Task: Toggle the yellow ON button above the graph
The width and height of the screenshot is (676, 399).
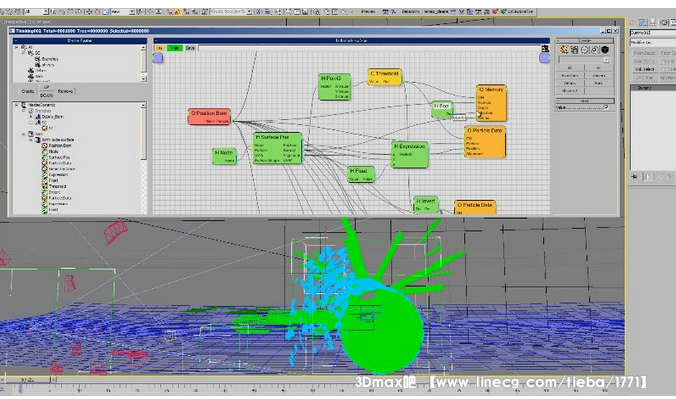Action: pyautogui.click(x=159, y=48)
